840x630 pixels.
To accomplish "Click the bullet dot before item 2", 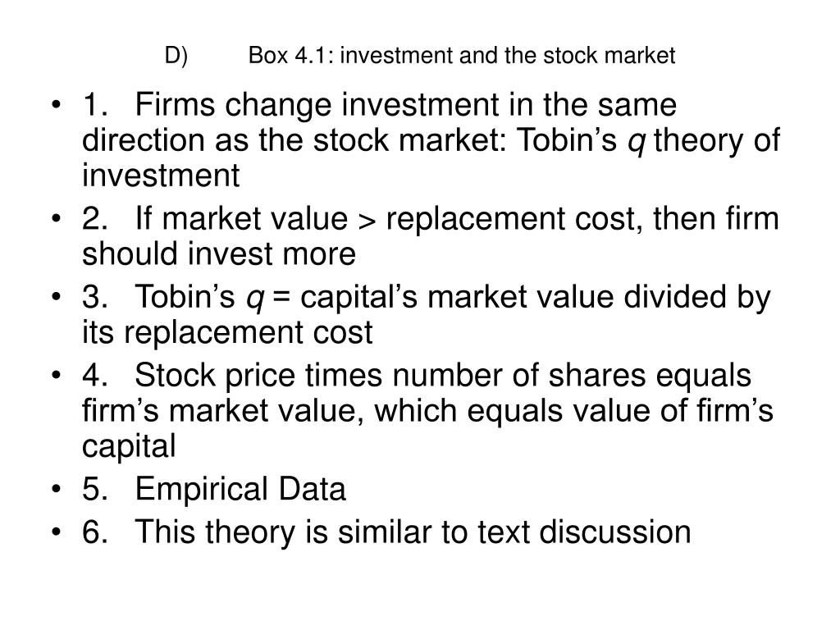I will pos(56,219).
